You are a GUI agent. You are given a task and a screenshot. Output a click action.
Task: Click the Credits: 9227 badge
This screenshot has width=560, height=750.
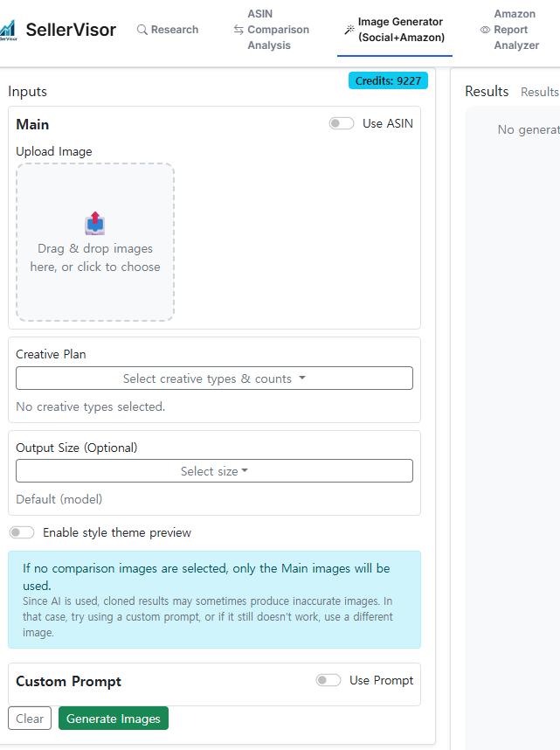[388, 80]
